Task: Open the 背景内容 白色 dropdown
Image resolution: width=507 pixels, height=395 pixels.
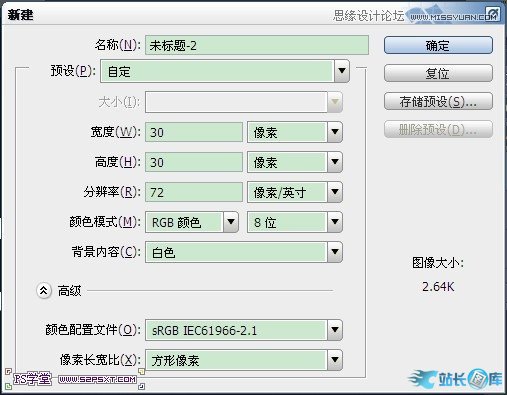Action: [x=335, y=252]
